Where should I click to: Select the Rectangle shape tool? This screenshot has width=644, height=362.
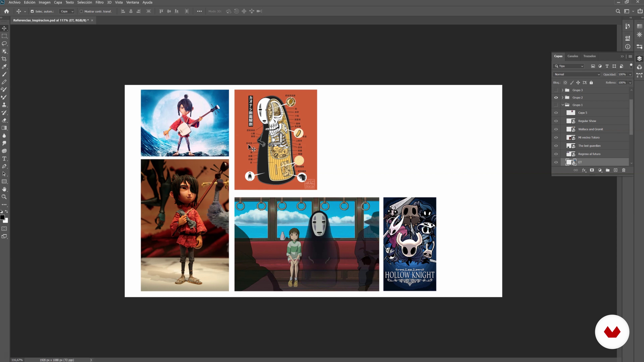tap(4, 182)
